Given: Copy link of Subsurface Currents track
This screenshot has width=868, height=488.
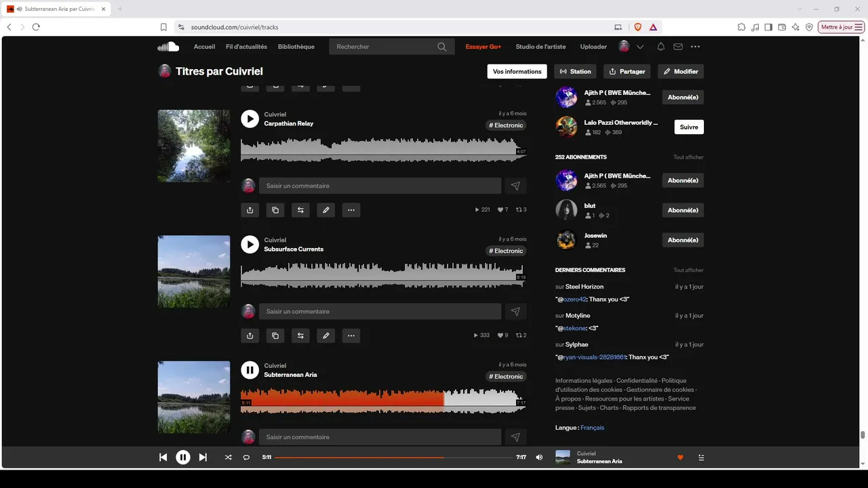Looking at the screenshot, I should 275,335.
